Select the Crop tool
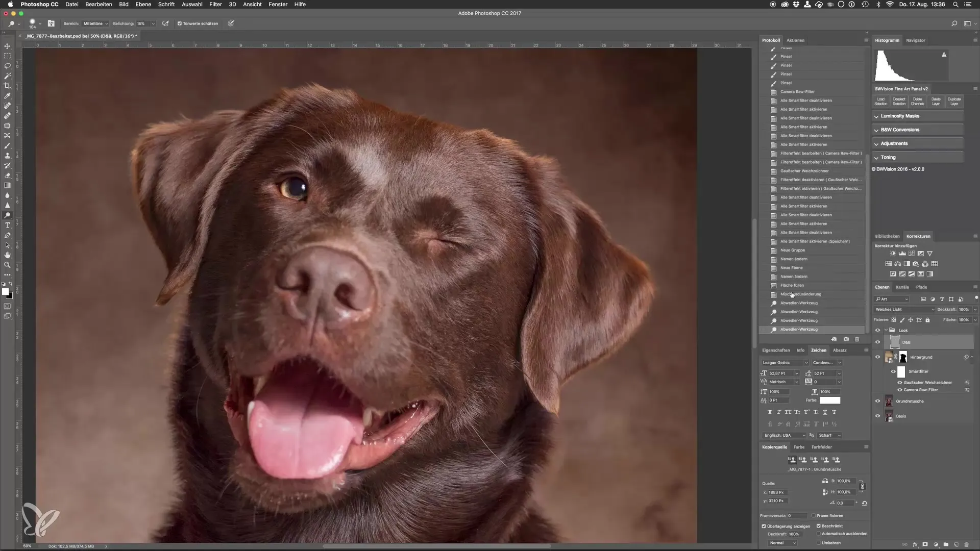980x551 pixels. 7,86
